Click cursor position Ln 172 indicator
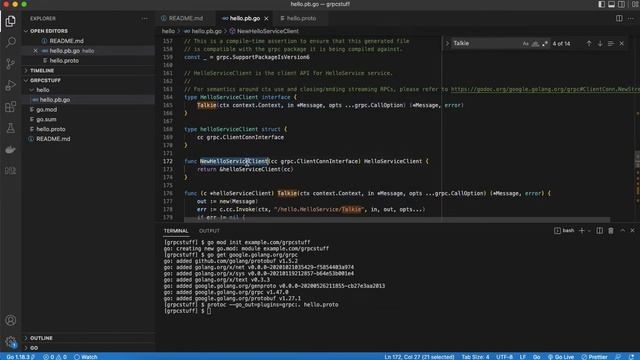The image size is (640, 360). [x=419, y=357]
